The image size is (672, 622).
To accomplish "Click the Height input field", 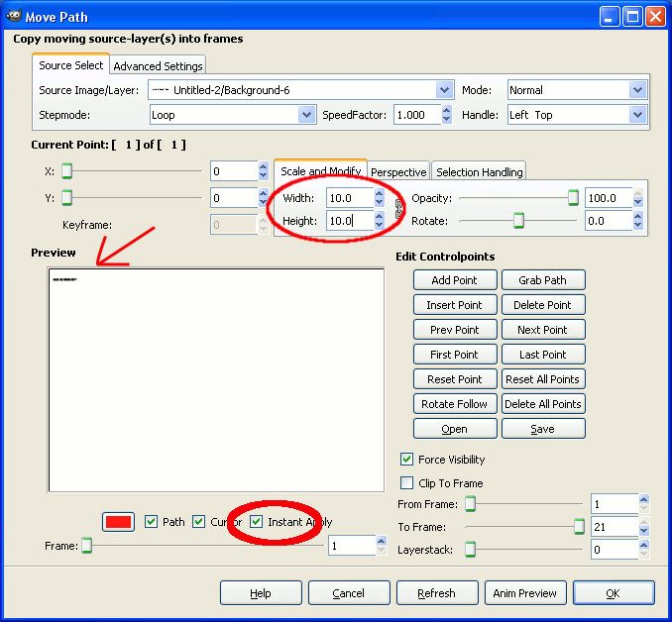I will click(x=350, y=221).
